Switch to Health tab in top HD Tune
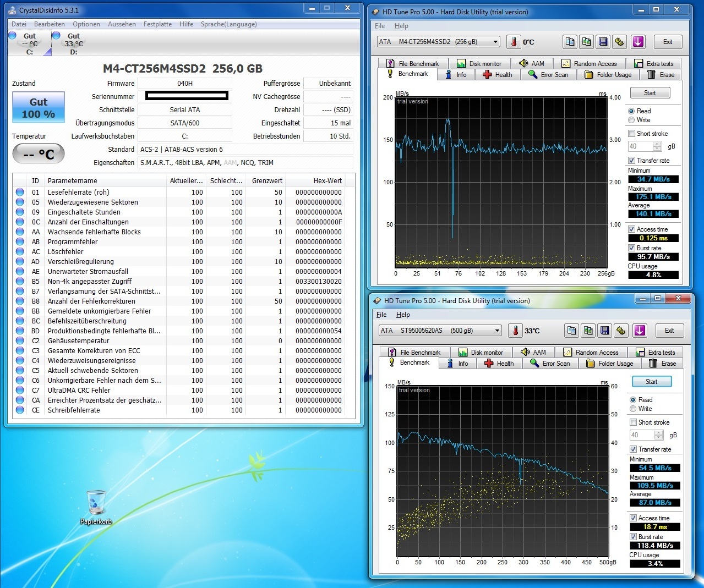Screen dimensions: 704x588 pyautogui.click(x=498, y=75)
